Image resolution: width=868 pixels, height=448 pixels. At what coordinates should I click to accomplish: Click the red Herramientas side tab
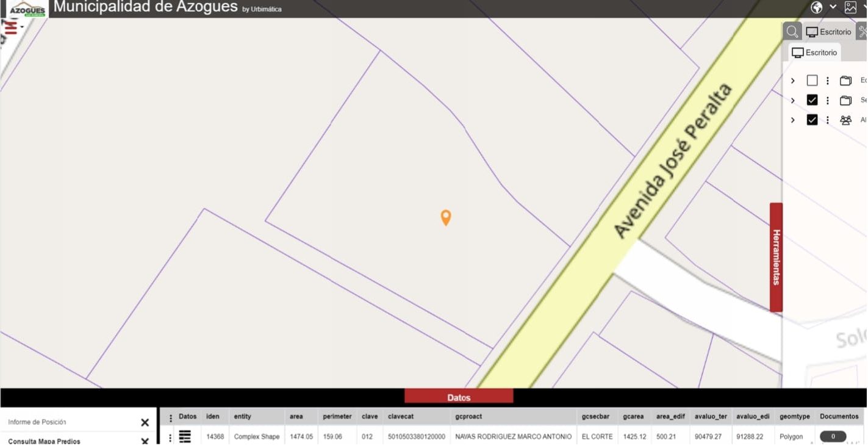(x=776, y=257)
